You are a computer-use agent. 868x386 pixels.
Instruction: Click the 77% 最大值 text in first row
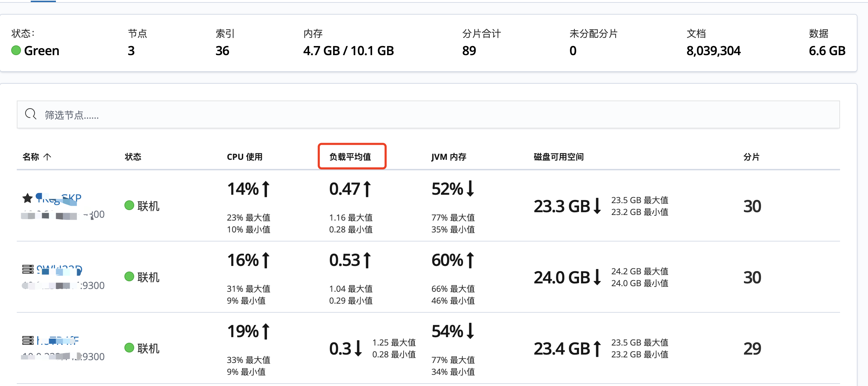[x=453, y=218]
